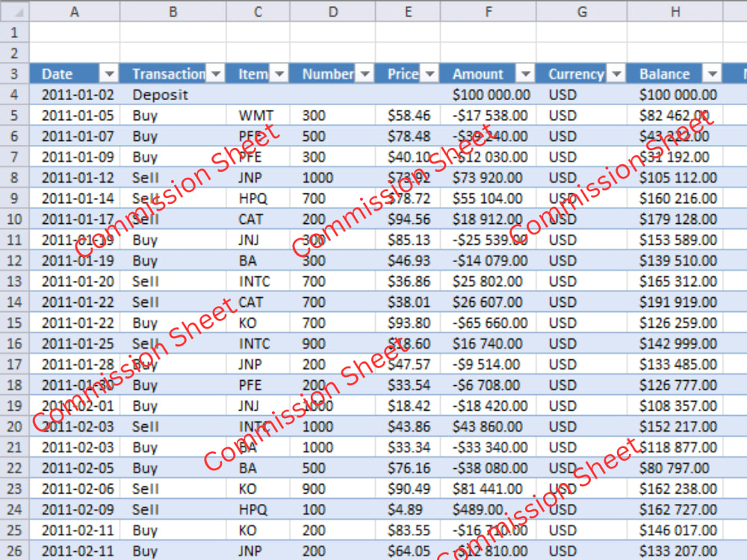Select column F header
The width and height of the screenshot is (747, 560).
[x=489, y=11]
